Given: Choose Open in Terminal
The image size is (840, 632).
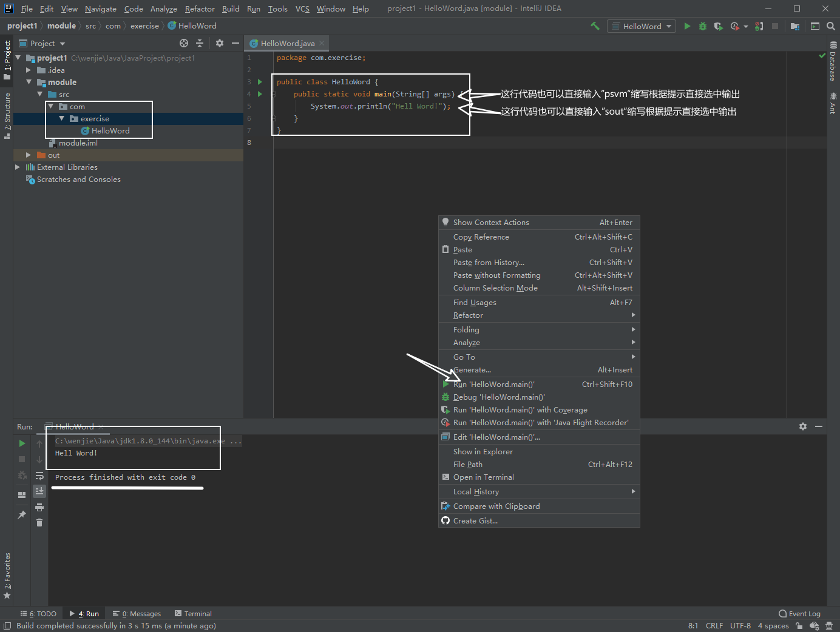Looking at the screenshot, I should click(x=539, y=477).
